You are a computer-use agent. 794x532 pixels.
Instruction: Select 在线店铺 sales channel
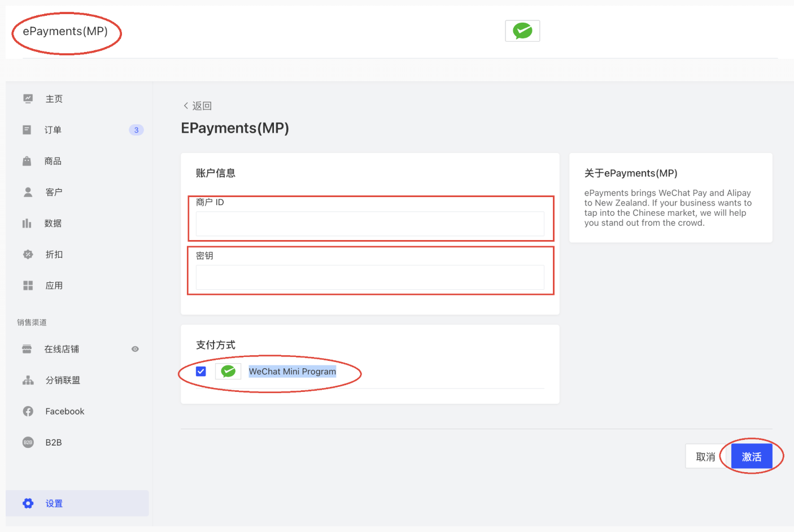(x=62, y=349)
